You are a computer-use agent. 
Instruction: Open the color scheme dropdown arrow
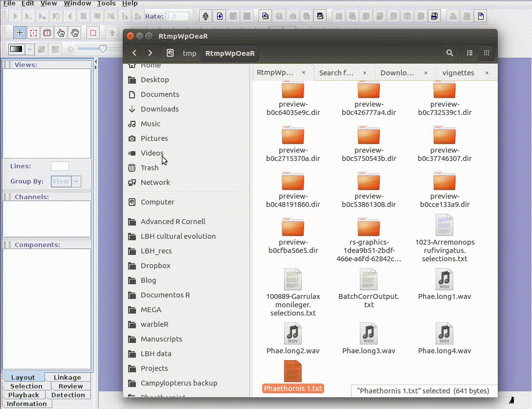click(30, 49)
